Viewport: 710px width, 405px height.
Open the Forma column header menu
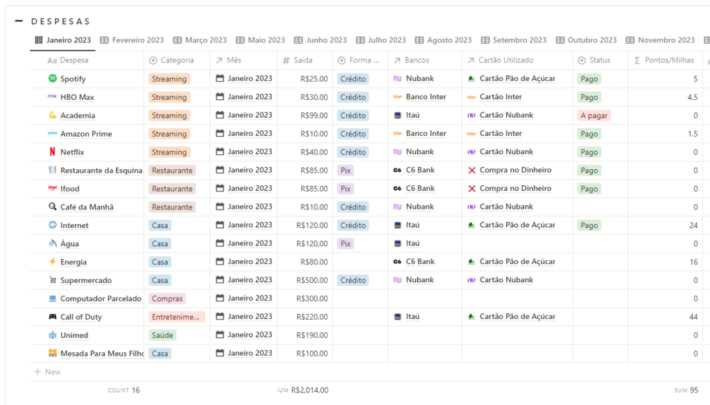pyautogui.click(x=360, y=60)
